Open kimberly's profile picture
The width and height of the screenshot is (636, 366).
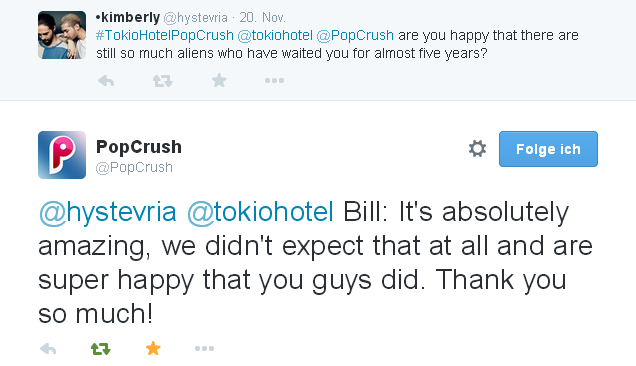pos(62,35)
